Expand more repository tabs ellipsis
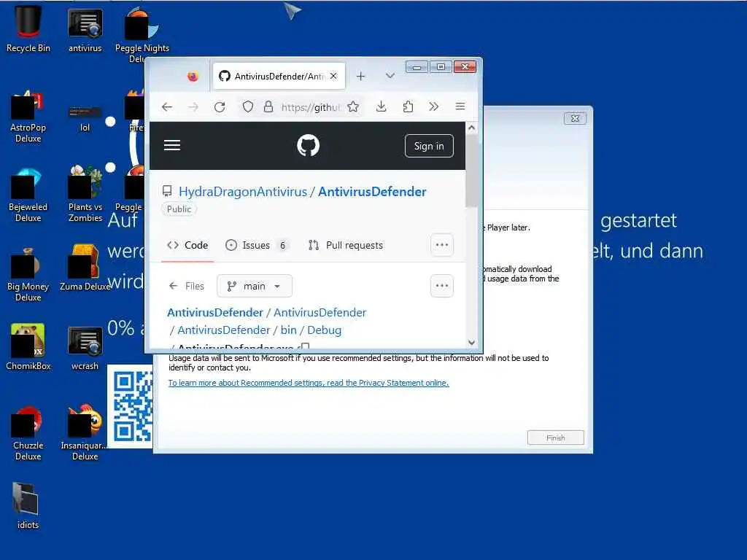This screenshot has height=560, width=747. click(441, 245)
